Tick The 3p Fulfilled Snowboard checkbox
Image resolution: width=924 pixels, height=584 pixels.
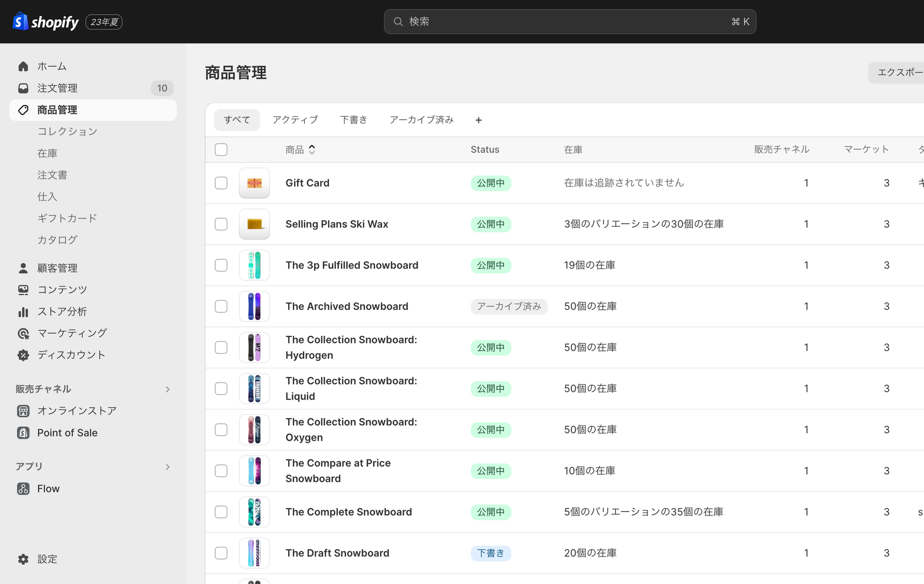(x=221, y=265)
